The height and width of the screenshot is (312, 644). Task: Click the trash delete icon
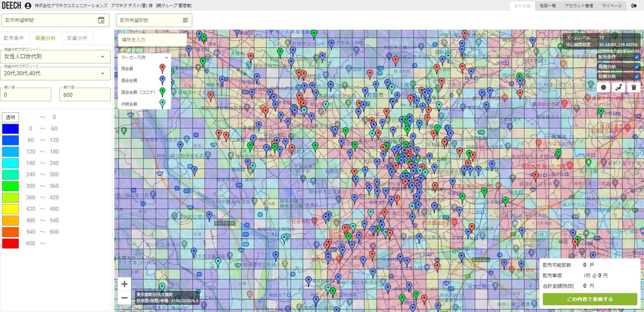click(634, 87)
